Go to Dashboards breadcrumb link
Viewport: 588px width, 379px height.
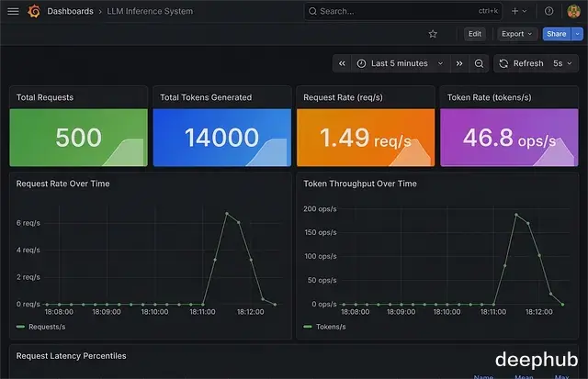tap(70, 11)
